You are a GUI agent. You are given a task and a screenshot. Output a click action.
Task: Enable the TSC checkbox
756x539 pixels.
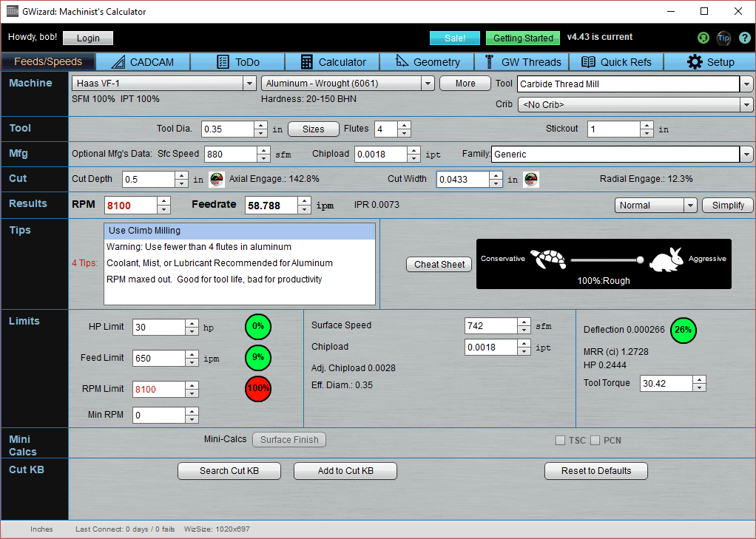pyautogui.click(x=560, y=440)
